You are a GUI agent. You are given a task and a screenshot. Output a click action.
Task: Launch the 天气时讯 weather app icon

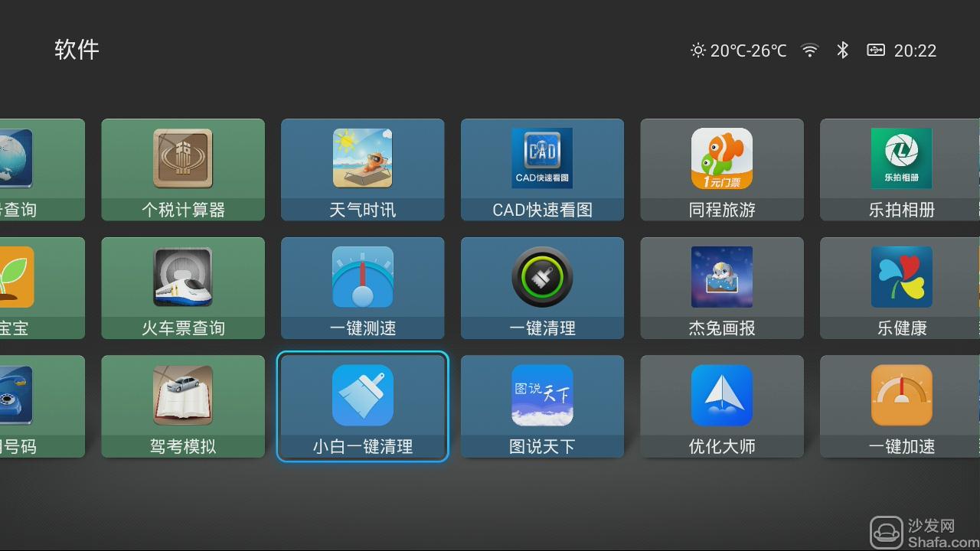[x=363, y=158]
